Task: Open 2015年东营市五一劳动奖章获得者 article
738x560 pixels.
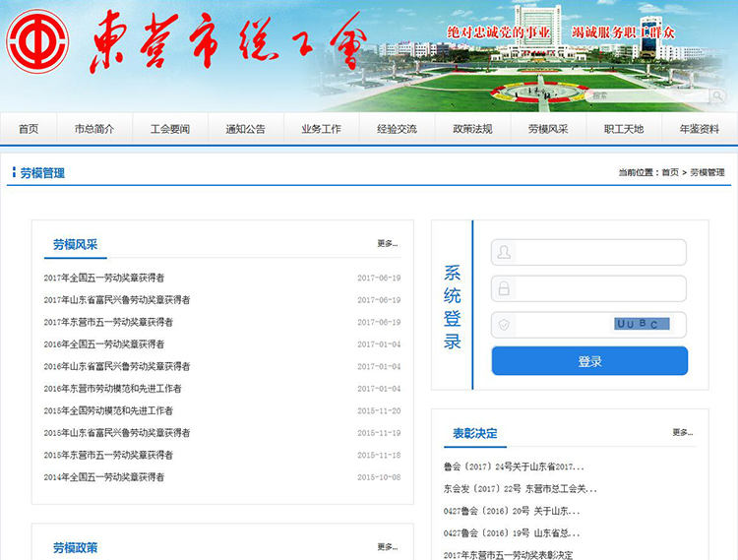Action: [x=108, y=455]
